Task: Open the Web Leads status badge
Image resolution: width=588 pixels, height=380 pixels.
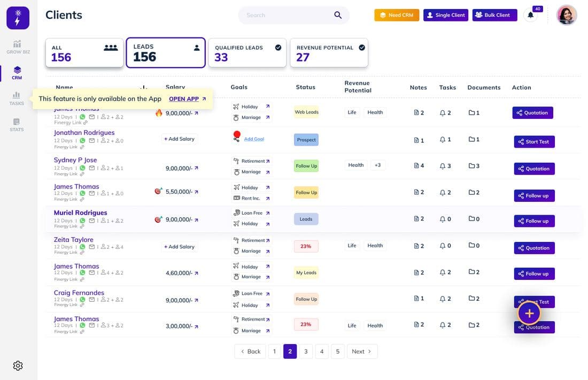Action: 306,112
